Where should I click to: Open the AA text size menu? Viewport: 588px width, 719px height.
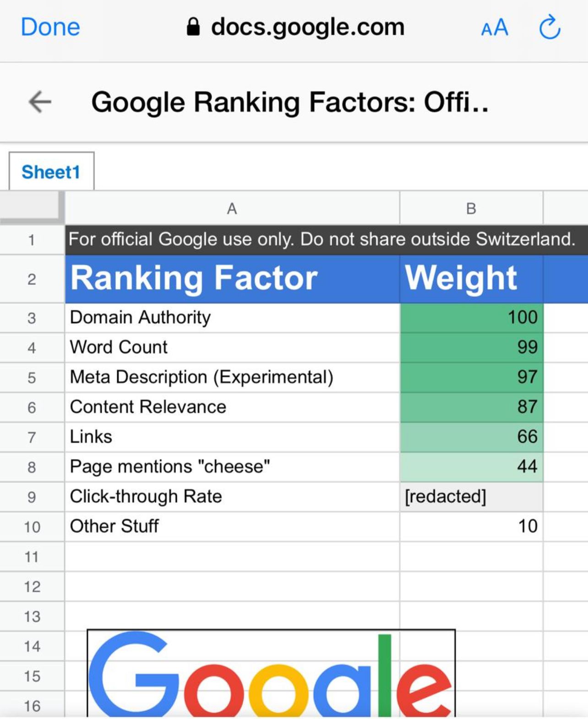[x=495, y=27]
